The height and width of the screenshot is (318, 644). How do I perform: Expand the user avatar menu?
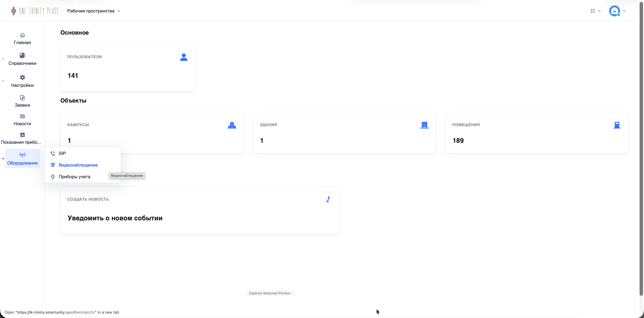(x=617, y=11)
